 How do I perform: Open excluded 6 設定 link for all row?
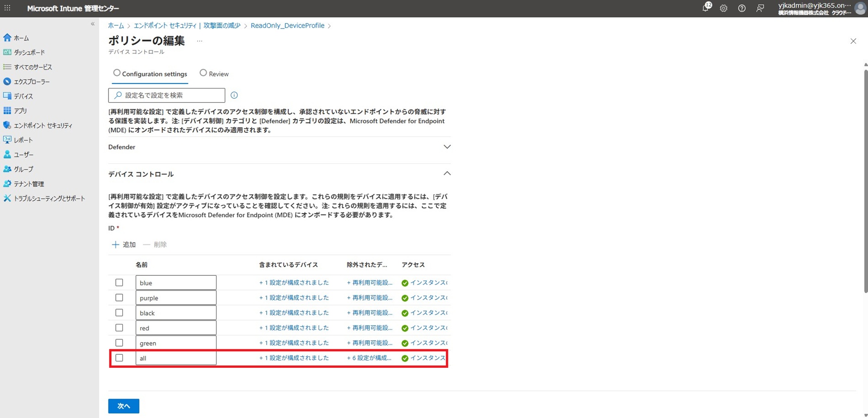[369, 358]
